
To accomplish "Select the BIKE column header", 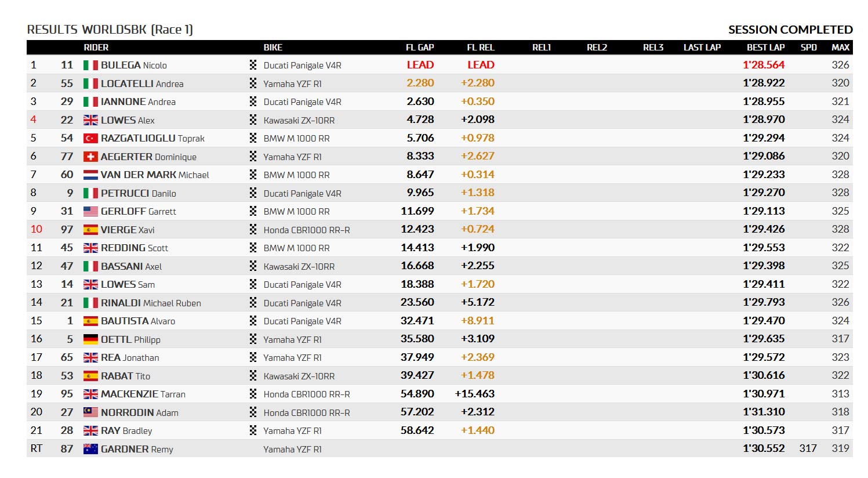I will coord(273,48).
